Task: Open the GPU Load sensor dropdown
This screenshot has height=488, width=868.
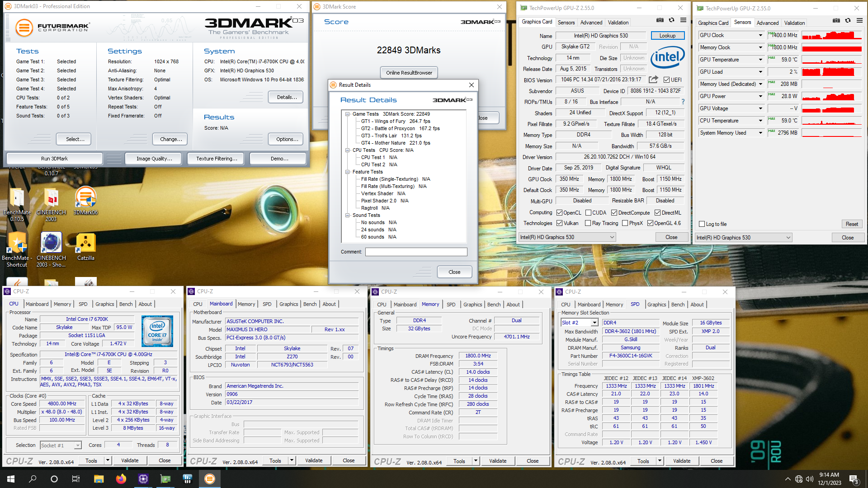Action: coord(760,72)
